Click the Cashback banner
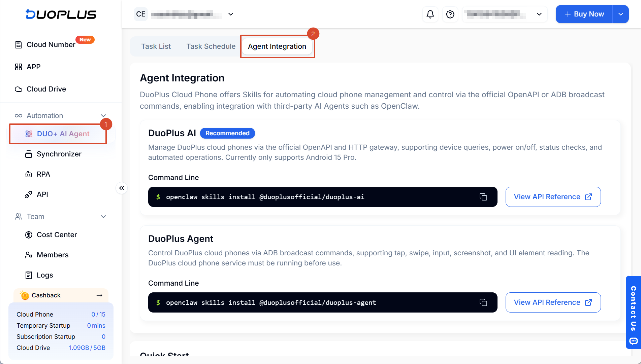 (61, 295)
